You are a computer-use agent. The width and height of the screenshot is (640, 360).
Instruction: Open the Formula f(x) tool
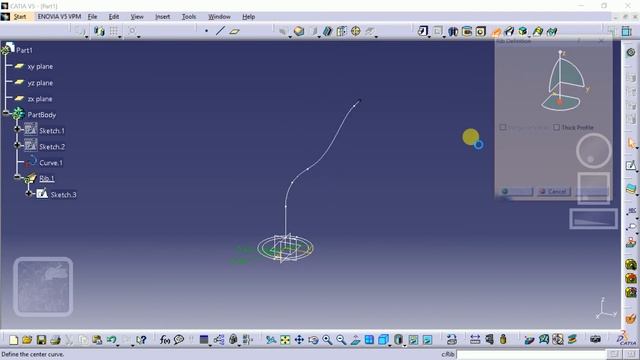pos(165,340)
